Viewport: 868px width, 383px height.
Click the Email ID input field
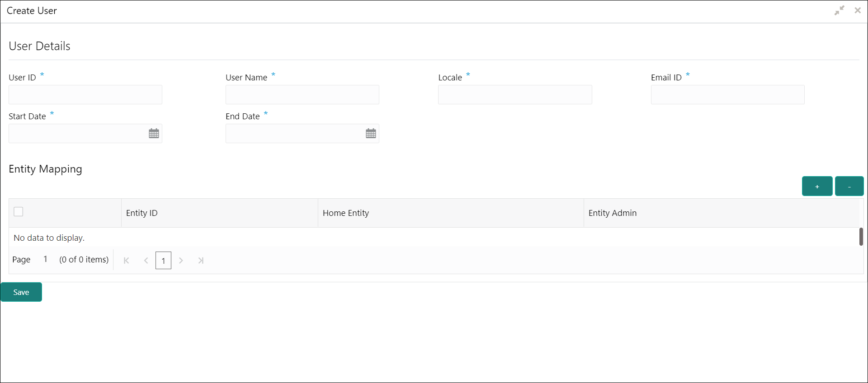727,95
